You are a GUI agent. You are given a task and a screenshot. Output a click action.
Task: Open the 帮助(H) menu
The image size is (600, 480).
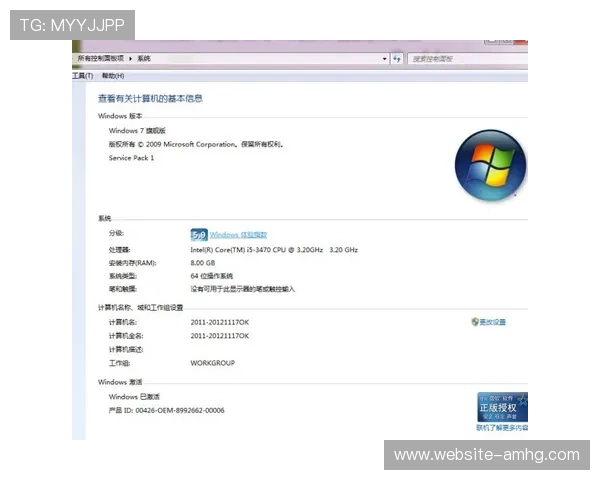(113, 76)
